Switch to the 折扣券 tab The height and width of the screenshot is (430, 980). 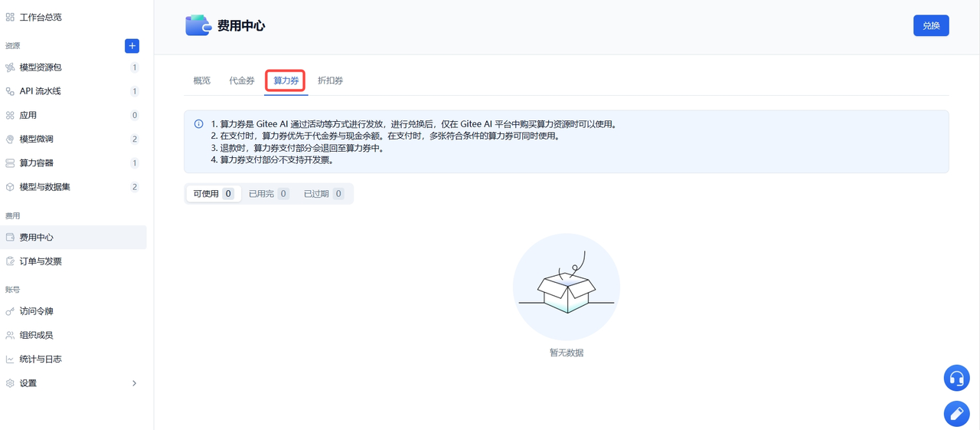tap(331, 80)
